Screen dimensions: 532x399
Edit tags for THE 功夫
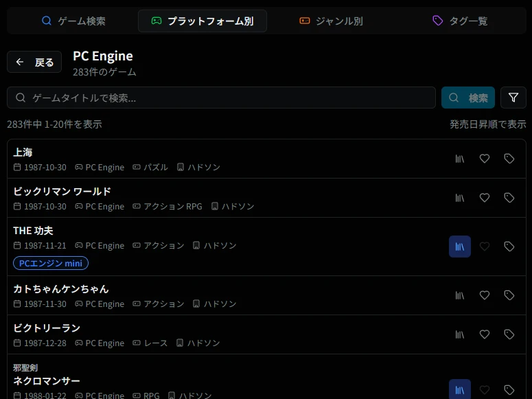[x=509, y=247]
